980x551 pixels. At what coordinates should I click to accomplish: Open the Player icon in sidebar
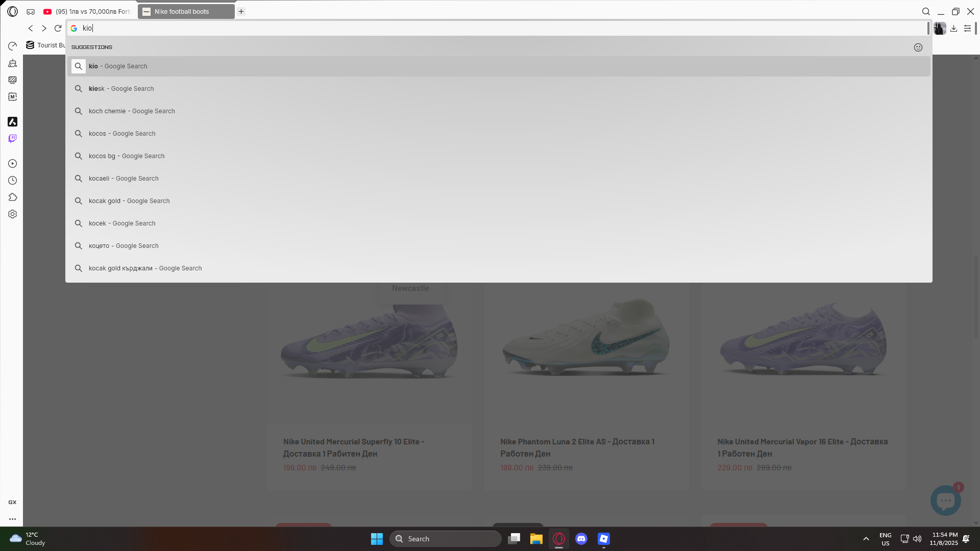coord(12,164)
